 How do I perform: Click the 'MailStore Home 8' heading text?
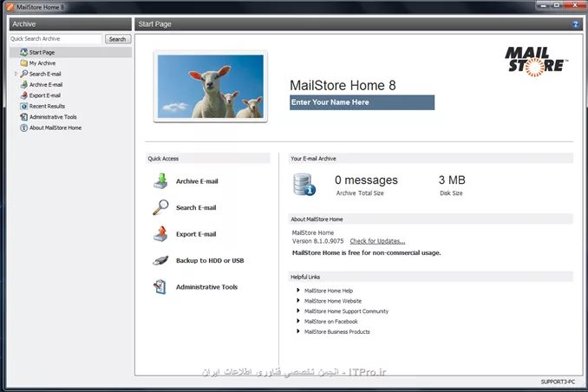coord(343,86)
